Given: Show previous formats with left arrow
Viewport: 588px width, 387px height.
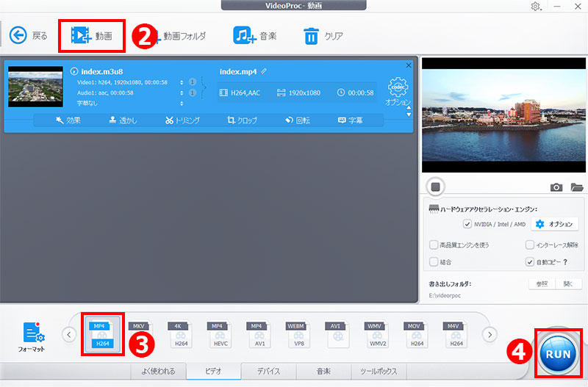Looking at the screenshot, I should [69, 335].
